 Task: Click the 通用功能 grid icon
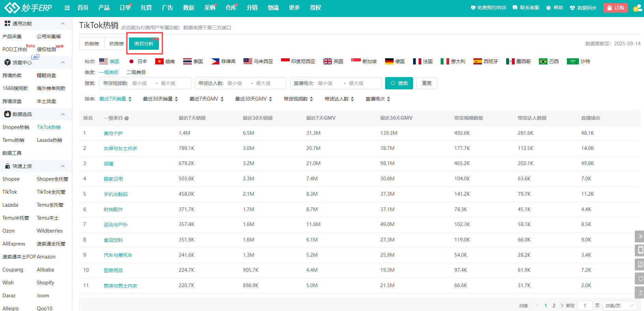click(x=8, y=23)
